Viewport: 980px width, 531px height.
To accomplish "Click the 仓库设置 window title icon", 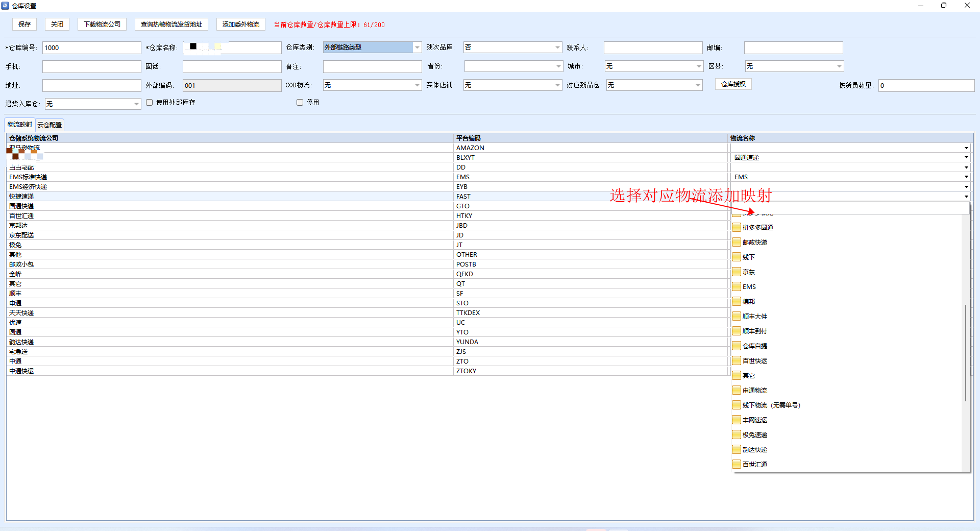I will pyautogui.click(x=5, y=6).
